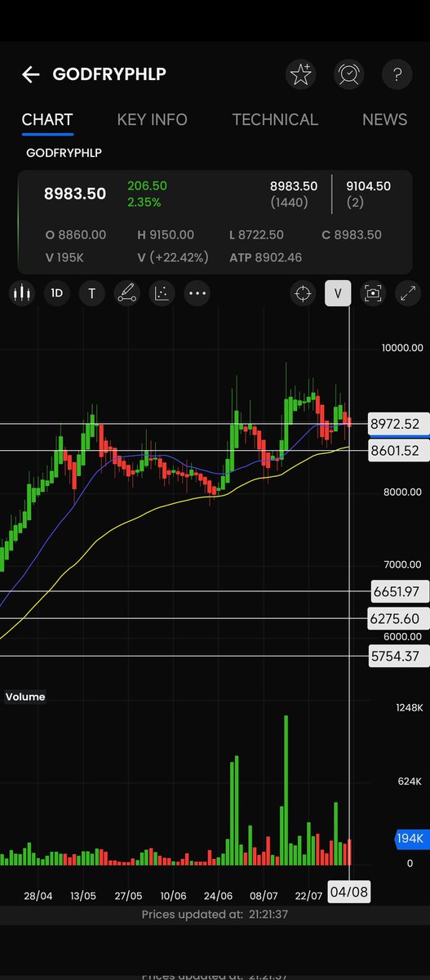This screenshot has height=980, width=430.
Task: Set a price alert with alarm clock icon
Action: 349,75
